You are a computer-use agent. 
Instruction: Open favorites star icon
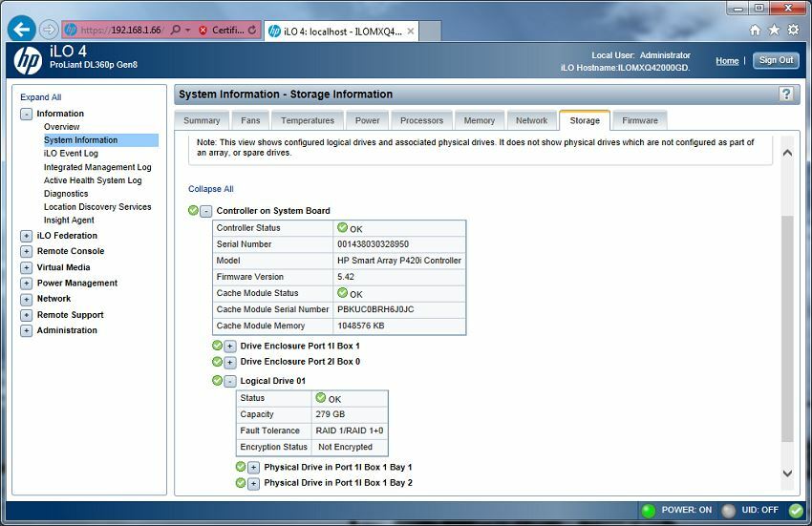click(x=774, y=30)
